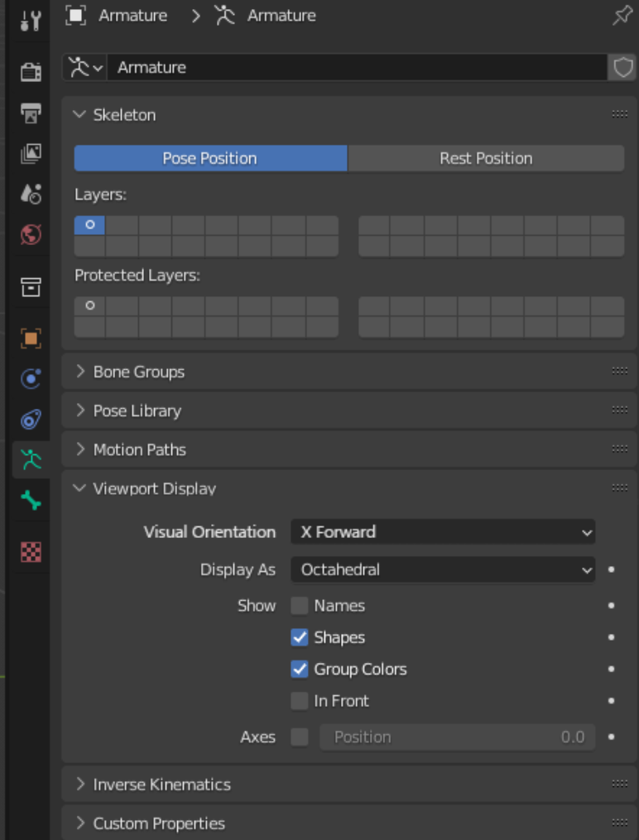Image resolution: width=639 pixels, height=840 pixels.
Task: Enable the Names checkbox
Action: click(300, 606)
